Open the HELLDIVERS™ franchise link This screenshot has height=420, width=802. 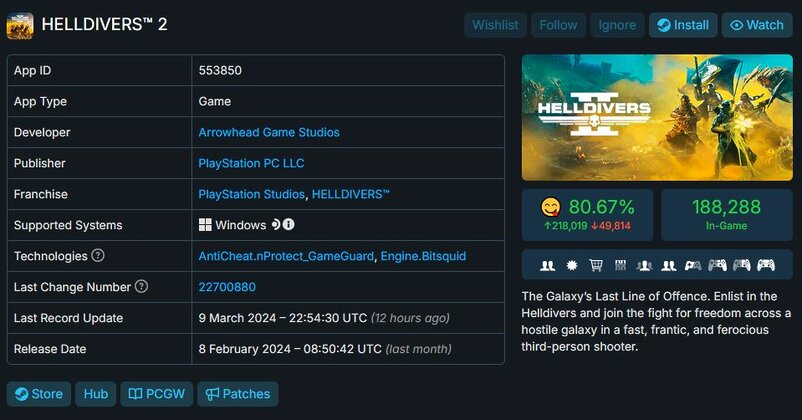(x=350, y=194)
